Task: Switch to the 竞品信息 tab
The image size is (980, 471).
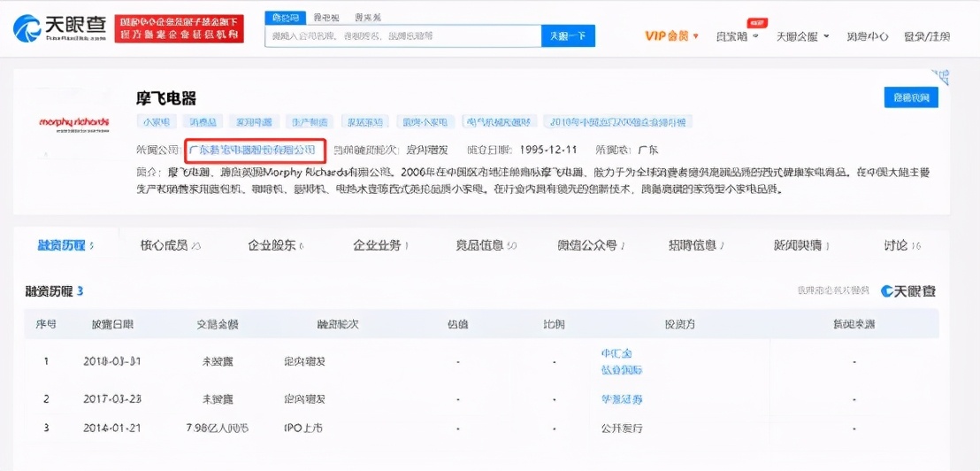Action: click(486, 245)
